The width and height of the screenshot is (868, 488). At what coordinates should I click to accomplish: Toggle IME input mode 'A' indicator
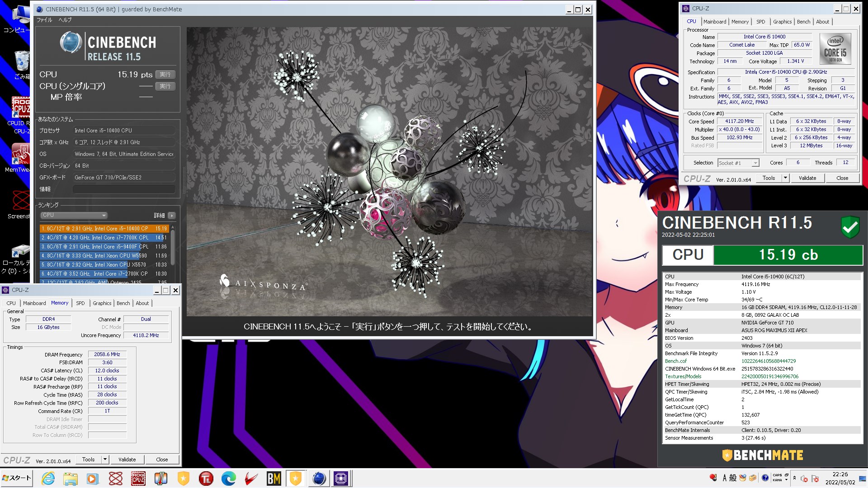(x=725, y=478)
